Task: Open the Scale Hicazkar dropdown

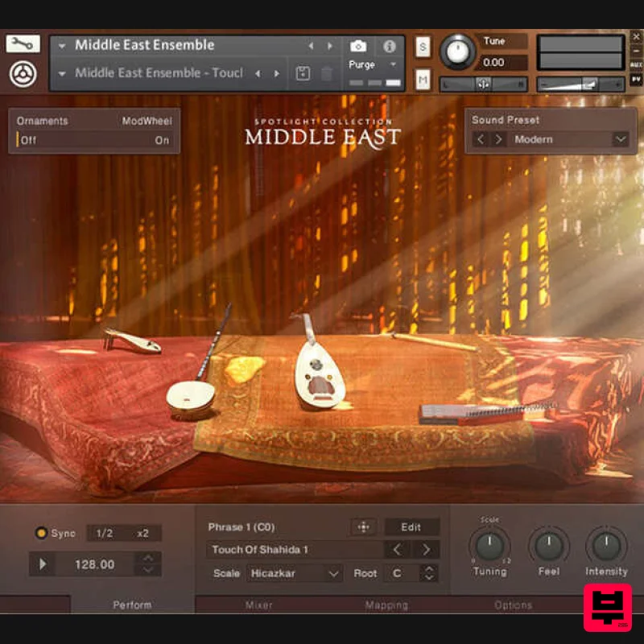Action: (x=293, y=573)
